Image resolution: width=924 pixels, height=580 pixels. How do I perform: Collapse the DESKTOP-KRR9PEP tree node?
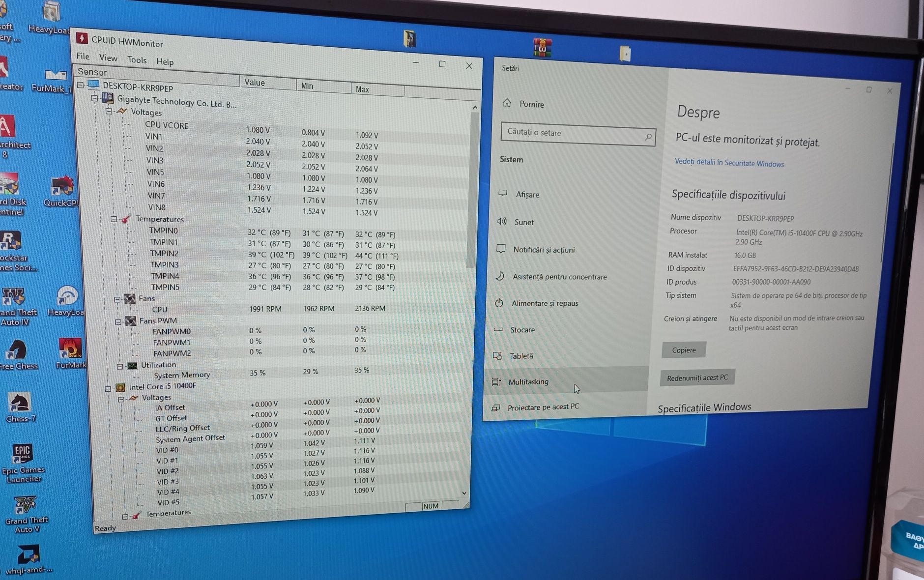point(80,85)
